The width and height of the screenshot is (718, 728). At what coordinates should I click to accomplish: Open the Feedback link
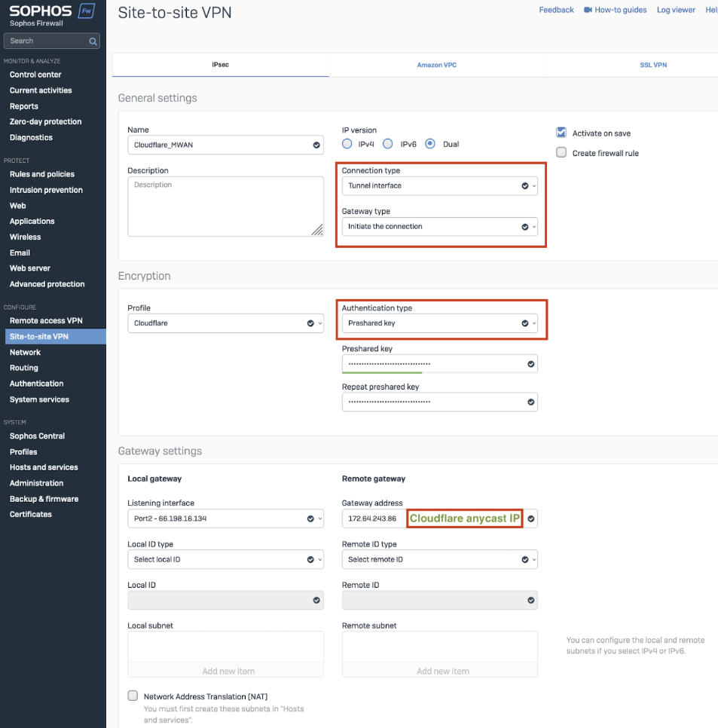[556, 10]
